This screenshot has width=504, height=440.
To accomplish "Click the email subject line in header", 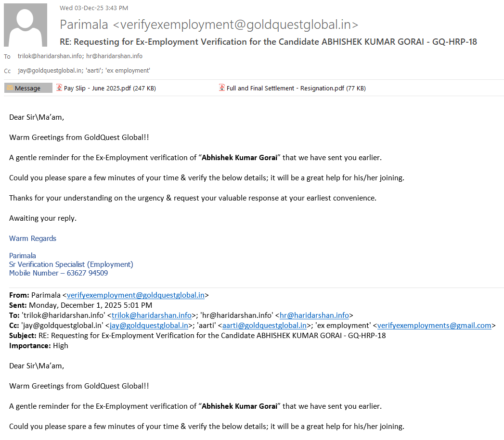I will [x=268, y=42].
